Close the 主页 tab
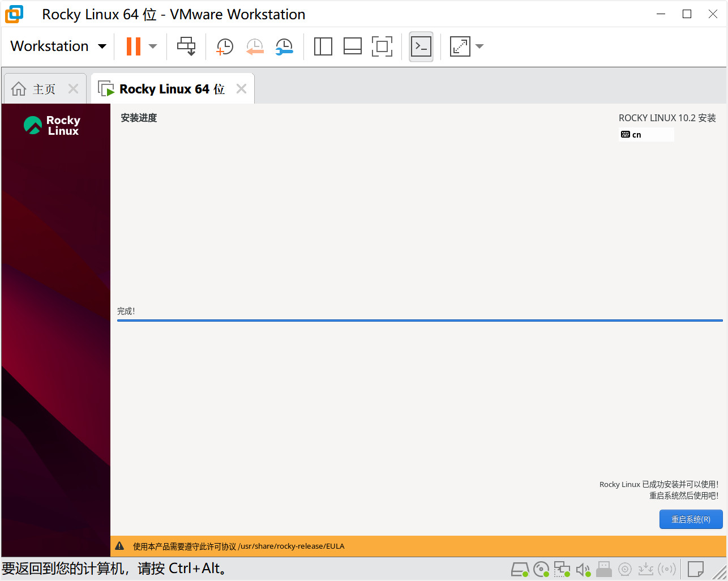This screenshot has height=581, width=728. point(73,88)
